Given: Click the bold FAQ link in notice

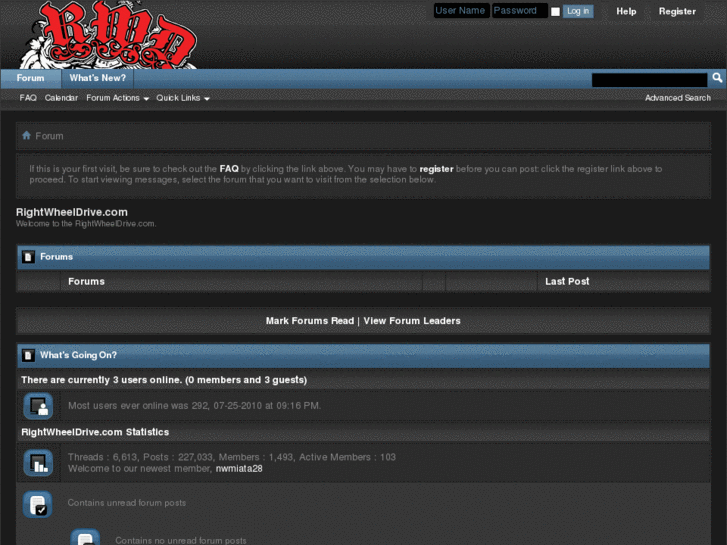Looking at the screenshot, I should coord(229,169).
